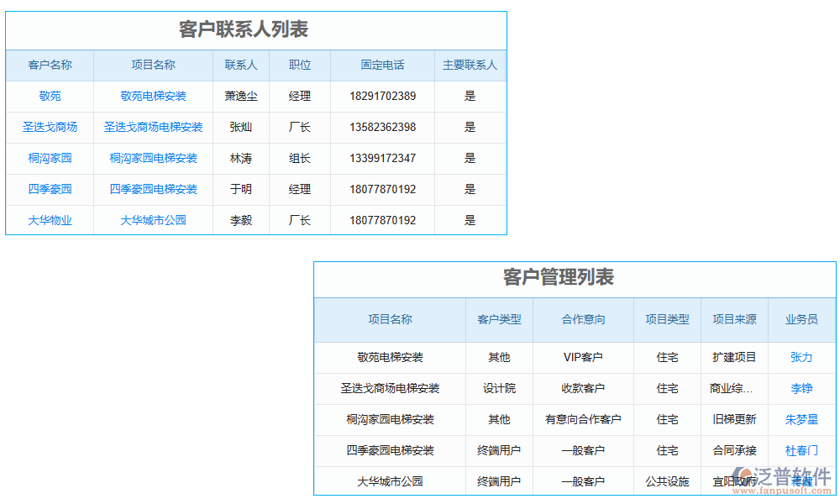Open customer link 敬苑 in contacts list
Screen dimensions: 840x504
point(49,96)
